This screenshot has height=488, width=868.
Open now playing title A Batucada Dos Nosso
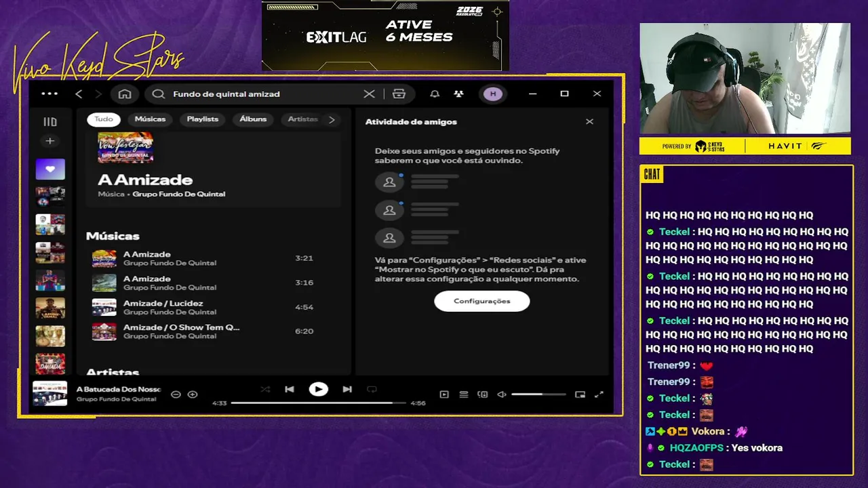pyautogui.click(x=118, y=389)
